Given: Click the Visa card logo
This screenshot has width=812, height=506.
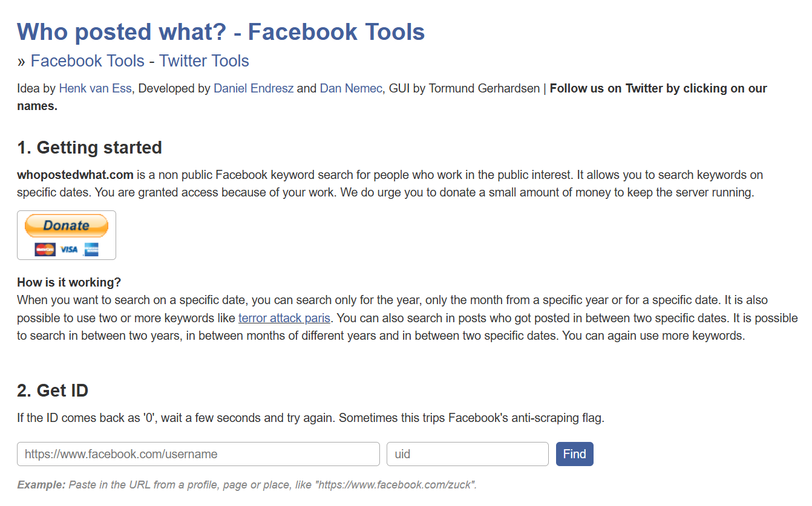Looking at the screenshot, I should pos(68,249).
